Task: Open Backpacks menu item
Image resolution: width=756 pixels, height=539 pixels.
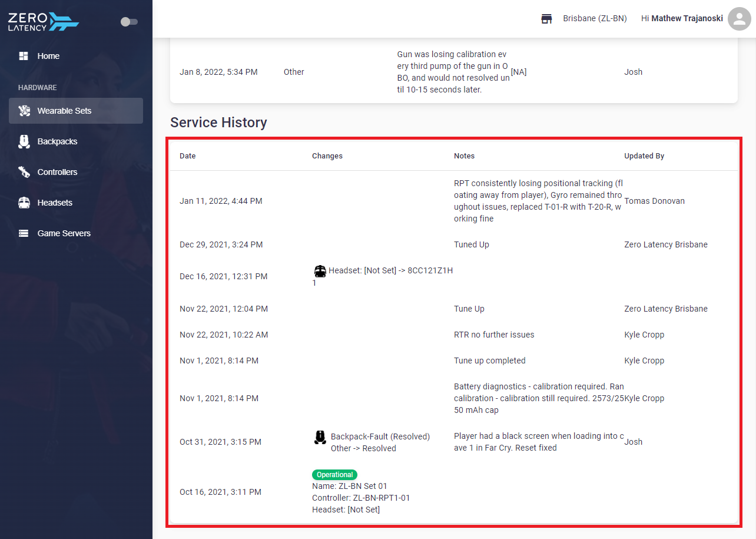Action: (x=76, y=141)
